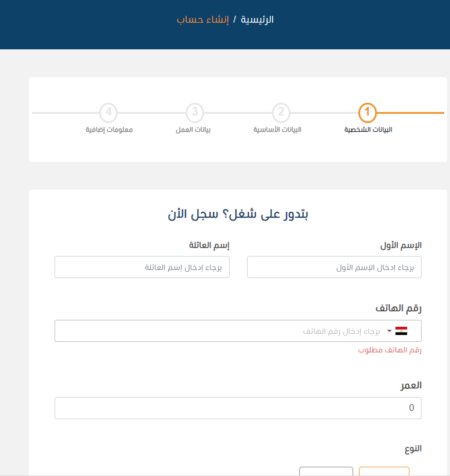
Task: Select step 1 circle in progress bar
Action: (368, 112)
